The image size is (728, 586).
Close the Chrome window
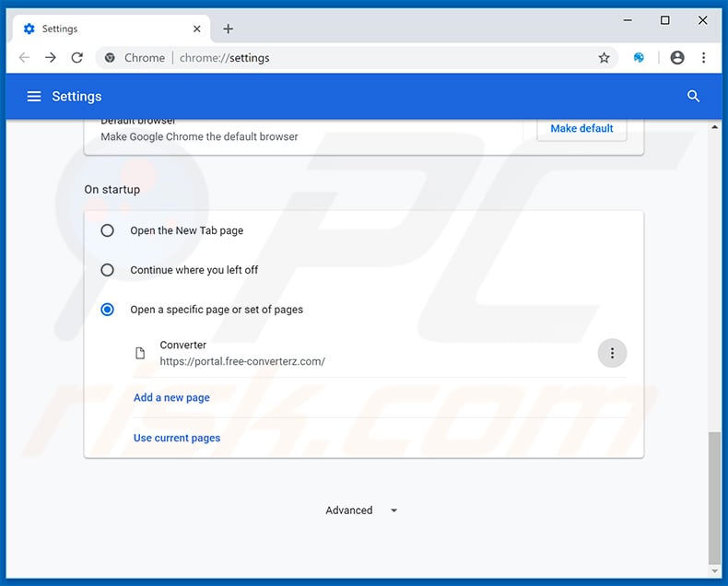(702, 20)
